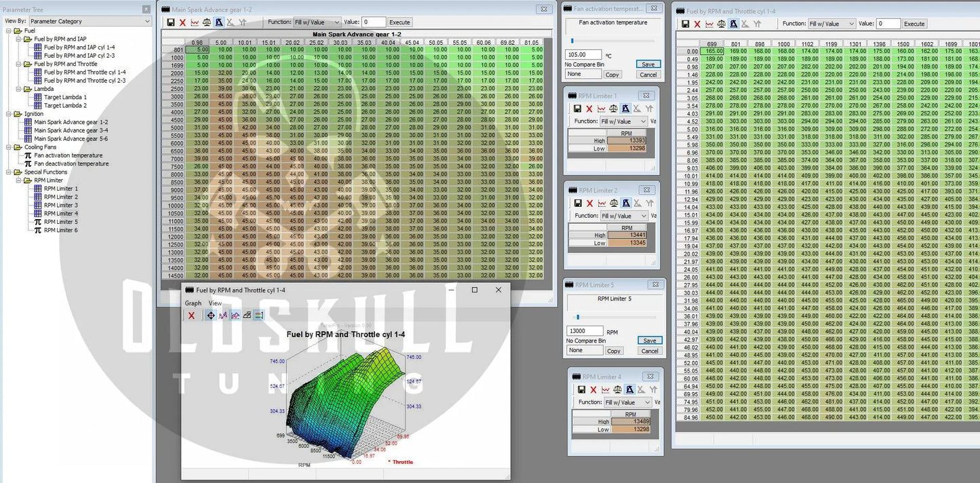Click Execute button in Main Spark Advance window

[x=399, y=22]
